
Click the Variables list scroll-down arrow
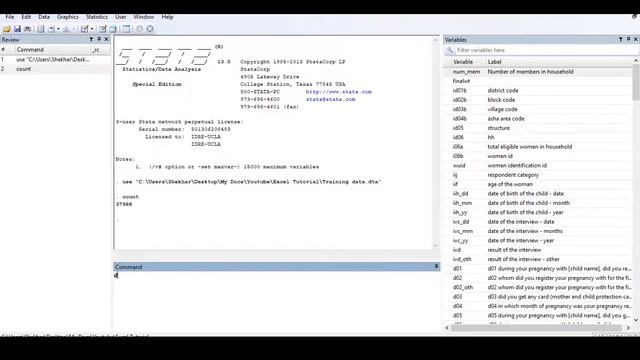[x=636, y=320]
